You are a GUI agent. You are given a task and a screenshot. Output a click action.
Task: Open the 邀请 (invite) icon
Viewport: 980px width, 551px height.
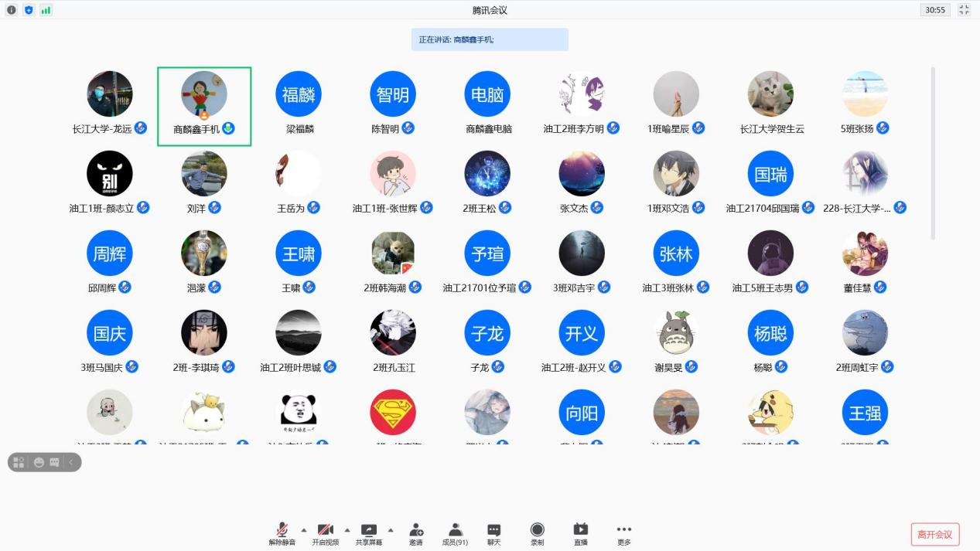tap(415, 533)
